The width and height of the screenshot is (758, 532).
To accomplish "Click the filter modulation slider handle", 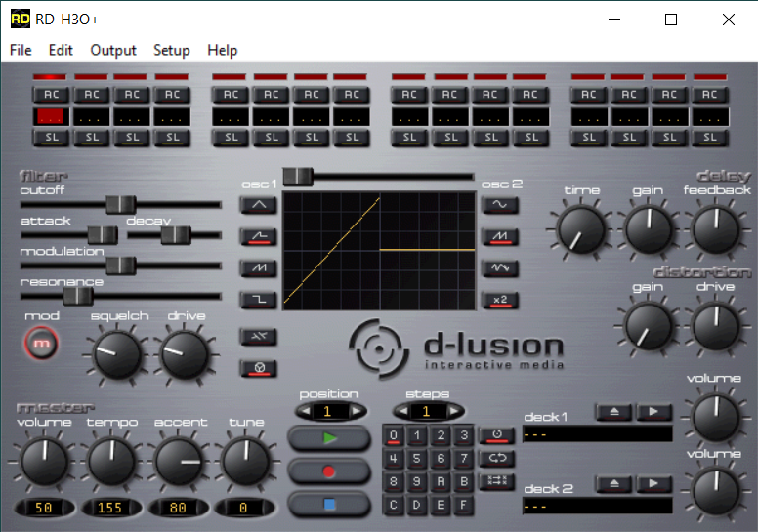I will [x=121, y=266].
